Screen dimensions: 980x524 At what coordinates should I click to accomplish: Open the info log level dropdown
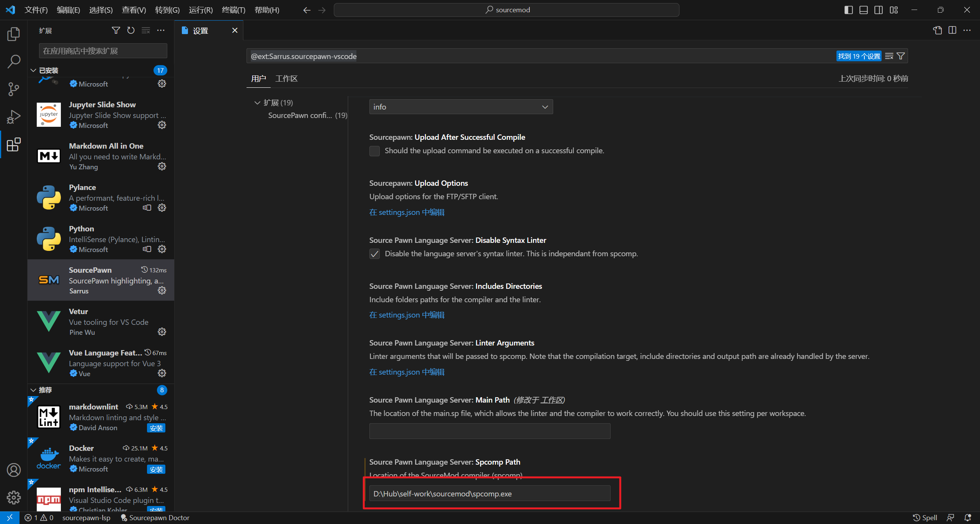(459, 106)
